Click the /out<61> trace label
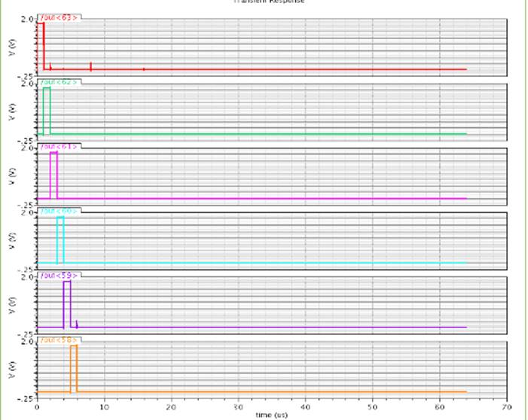This screenshot has height=420, width=528. tap(59, 146)
